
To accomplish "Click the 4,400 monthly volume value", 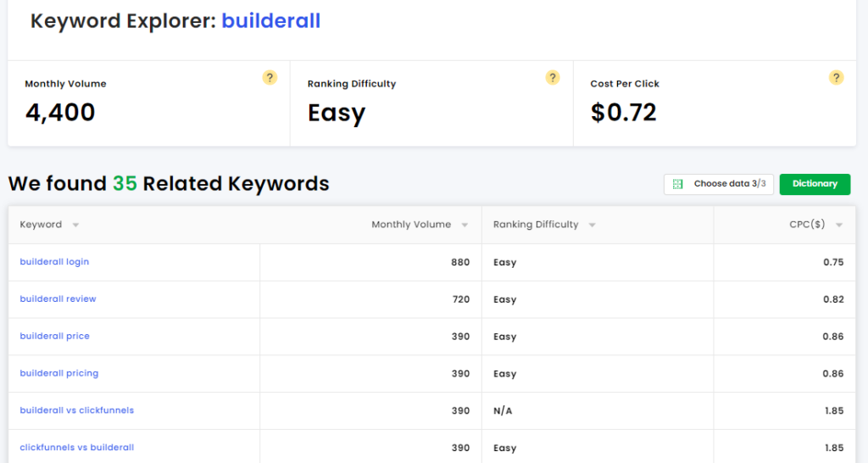I will point(60,113).
